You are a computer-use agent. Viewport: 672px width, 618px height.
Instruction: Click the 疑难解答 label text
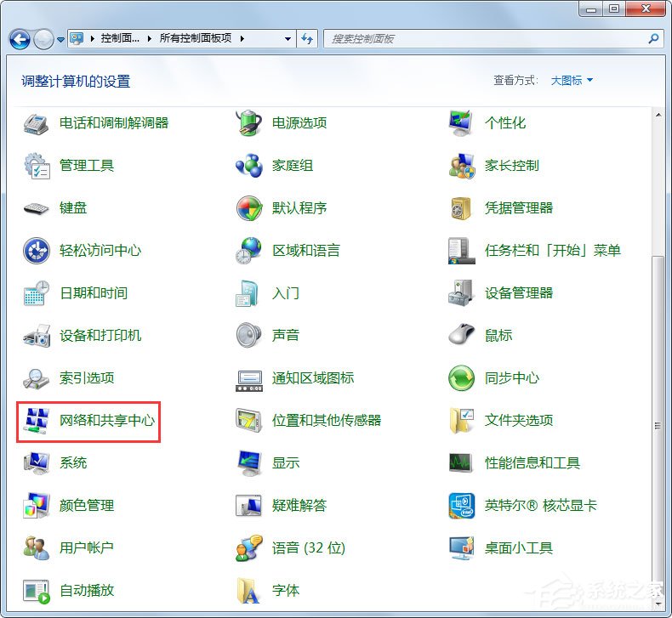[299, 506]
